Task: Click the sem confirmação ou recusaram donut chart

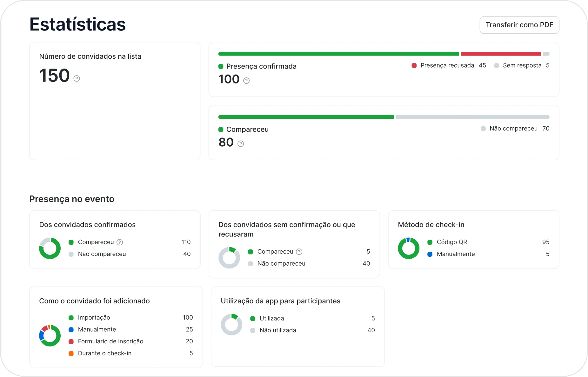Action: point(229,258)
